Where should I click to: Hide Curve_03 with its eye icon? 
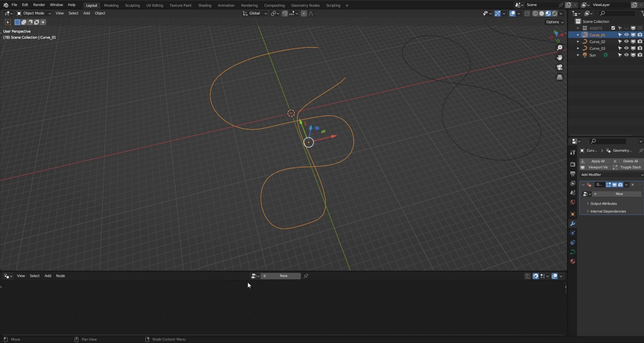click(626, 48)
